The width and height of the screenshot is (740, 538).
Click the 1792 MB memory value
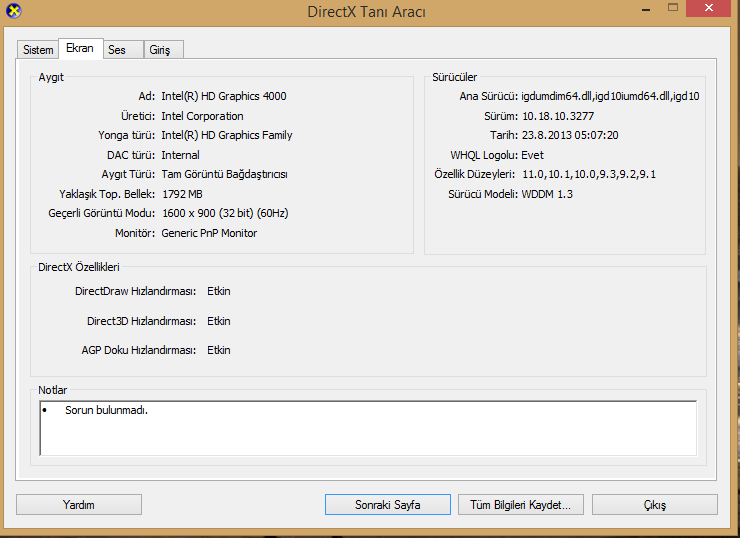pos(182,194)
